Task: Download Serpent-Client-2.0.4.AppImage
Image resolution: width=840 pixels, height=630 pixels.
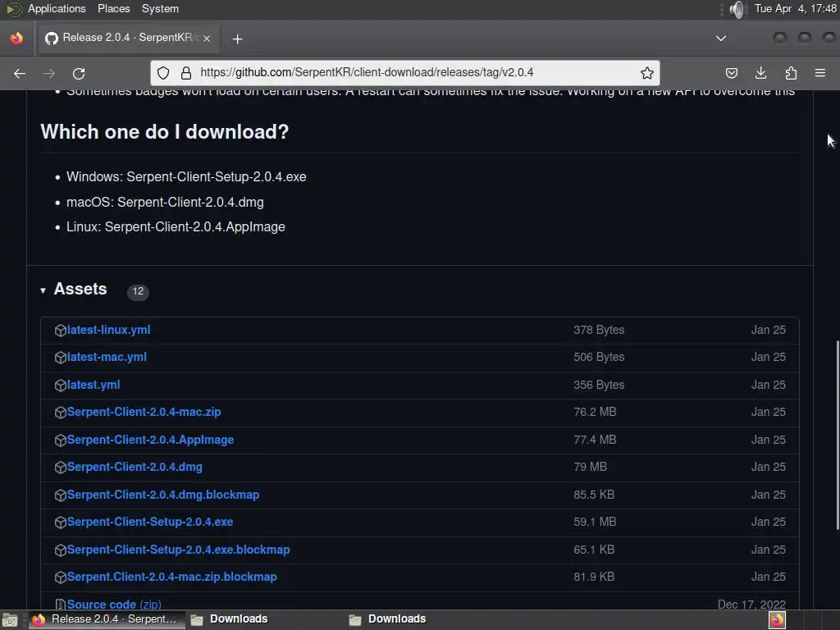Action: pos(151,440)
